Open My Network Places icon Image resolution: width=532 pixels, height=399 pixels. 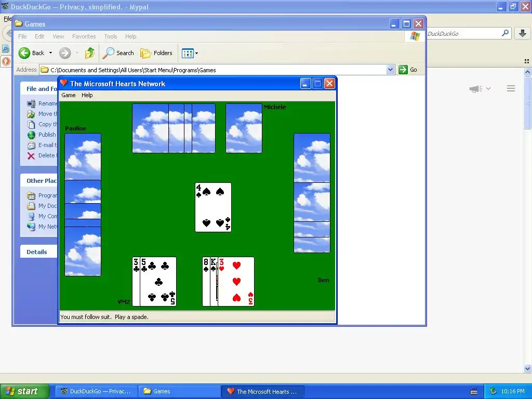(x=31, y=227)
